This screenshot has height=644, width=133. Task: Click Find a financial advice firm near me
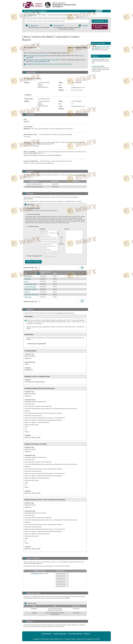pyautogui.click(x=100, y=26)
